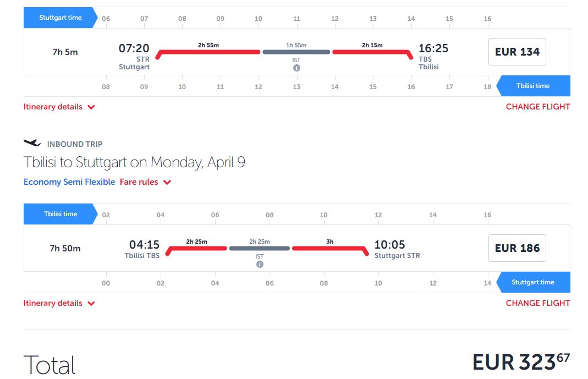Click the Stuttgart time label on outbound timeline
This screenshot has width=588, height=379.
(60, 18)
